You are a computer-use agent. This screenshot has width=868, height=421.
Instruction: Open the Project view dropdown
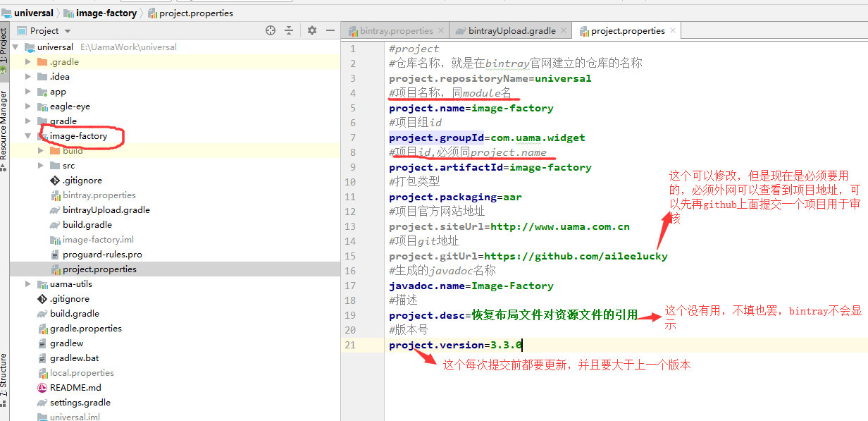tap(44, 30)
